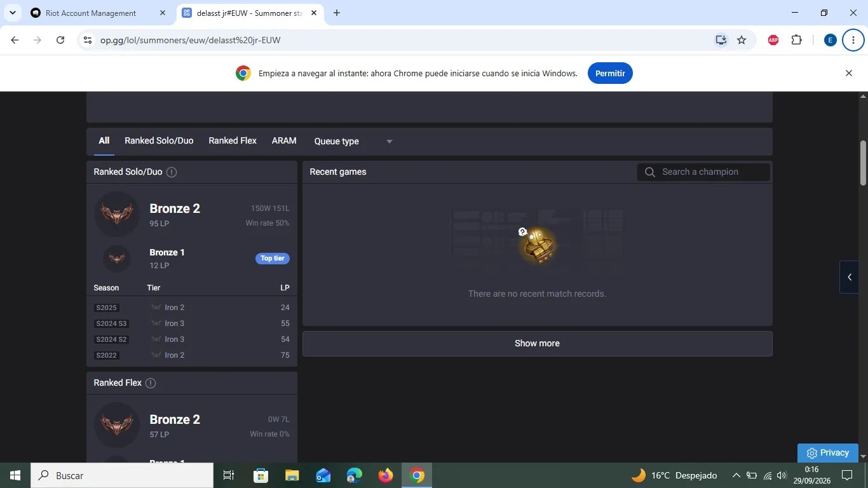This screenshot has height=488, width=868.
Task: Open the Windows Start menu
Action: pos(15,475)
